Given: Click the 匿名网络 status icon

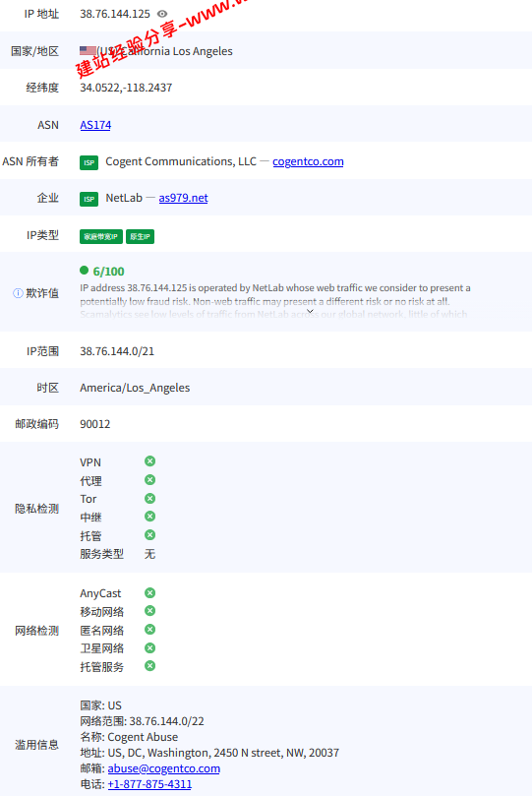Looking at the screenshot, I should pos(149,630).
